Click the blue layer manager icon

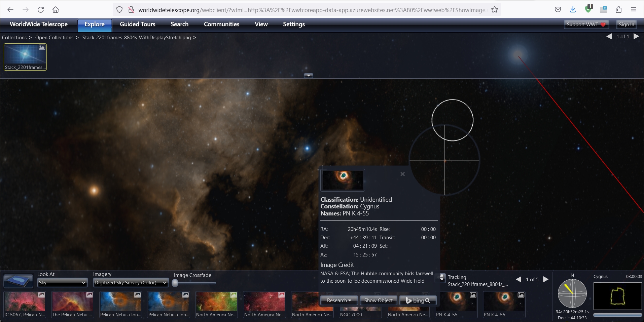coord(18,281)
